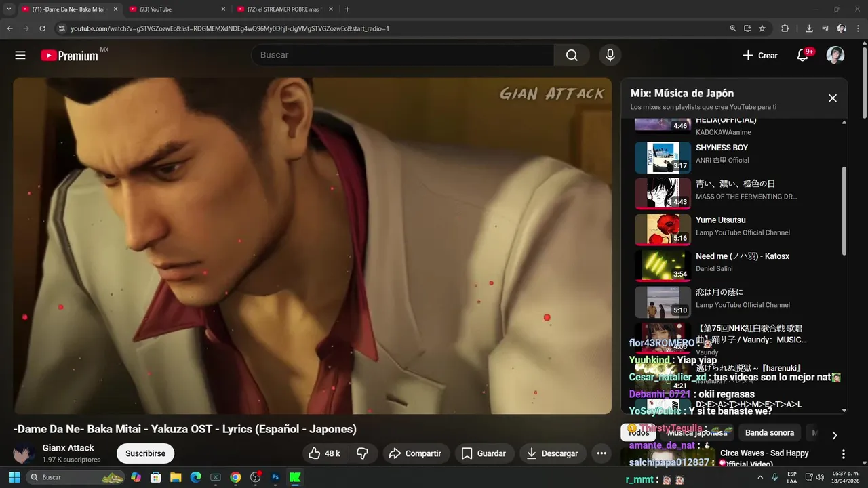The image size is (868, 488).
Task: Open a new browser tab
Action: [347, 9]
